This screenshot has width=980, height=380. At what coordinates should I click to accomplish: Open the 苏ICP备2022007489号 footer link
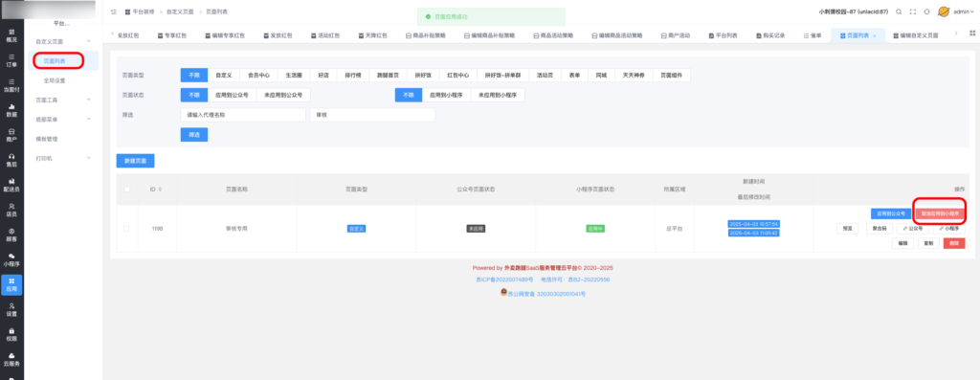505,279
